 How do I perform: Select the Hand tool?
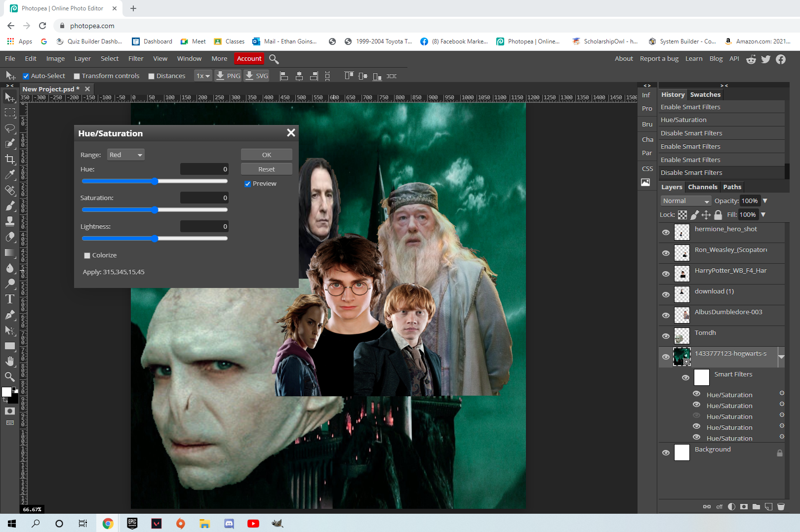tap(10, 361)
